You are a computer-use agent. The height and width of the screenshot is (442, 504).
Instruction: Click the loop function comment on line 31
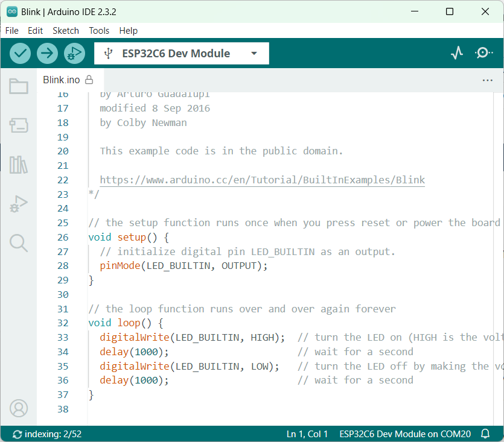pyautogui.click(x=242, y=309)
